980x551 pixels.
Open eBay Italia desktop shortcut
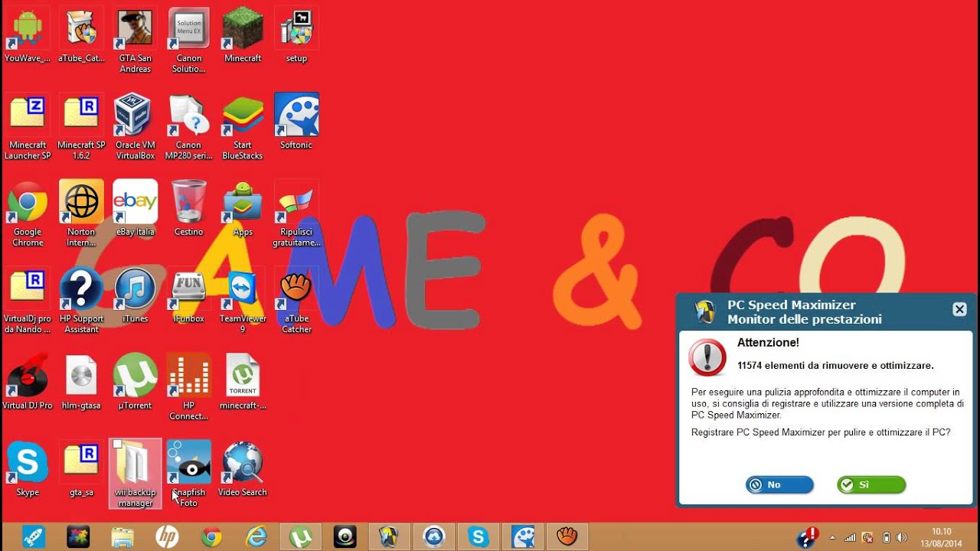point(135,210)
